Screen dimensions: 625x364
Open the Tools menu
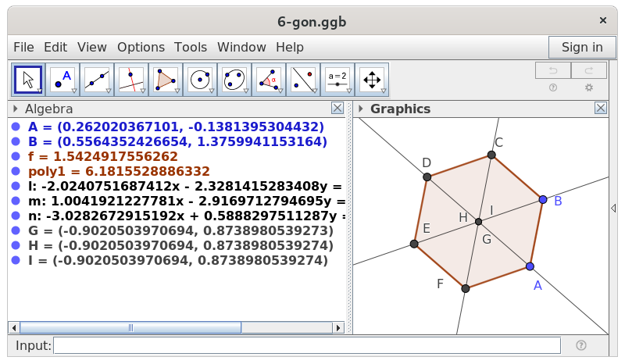(191, 47)
